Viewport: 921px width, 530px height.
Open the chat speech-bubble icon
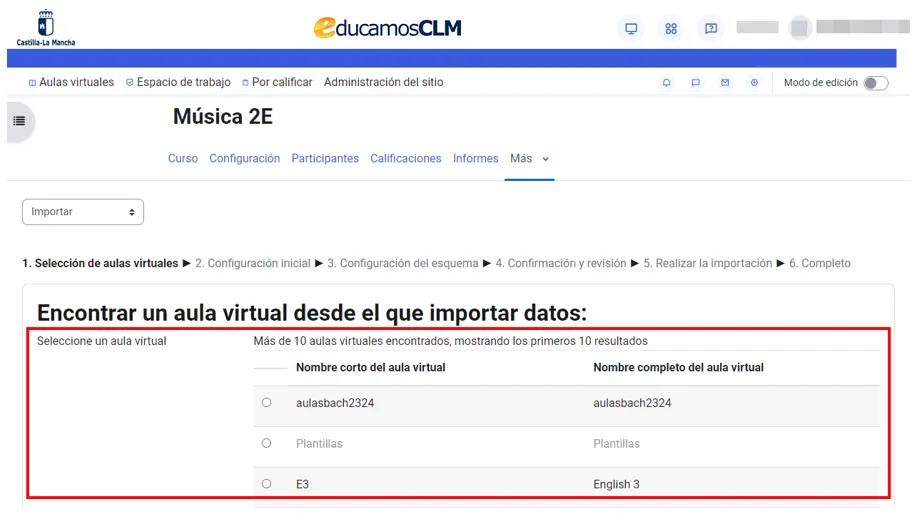tap(695, 83)
